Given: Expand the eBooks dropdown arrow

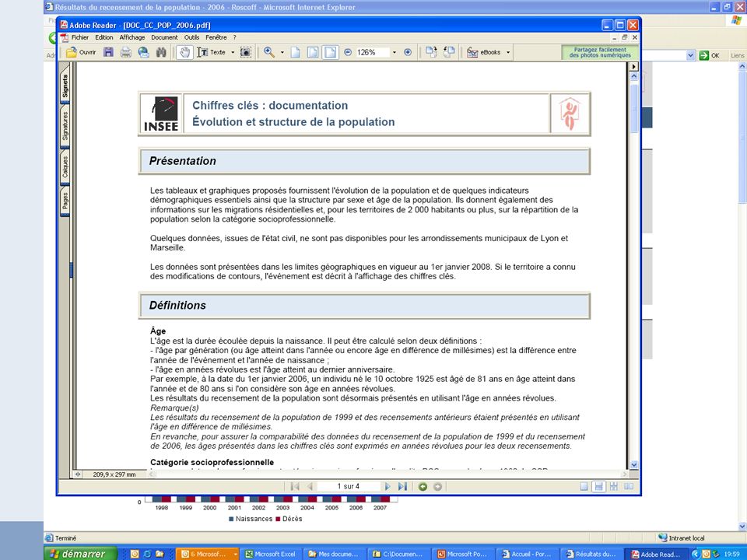Looking at the screenshot, I should point(508,52).
